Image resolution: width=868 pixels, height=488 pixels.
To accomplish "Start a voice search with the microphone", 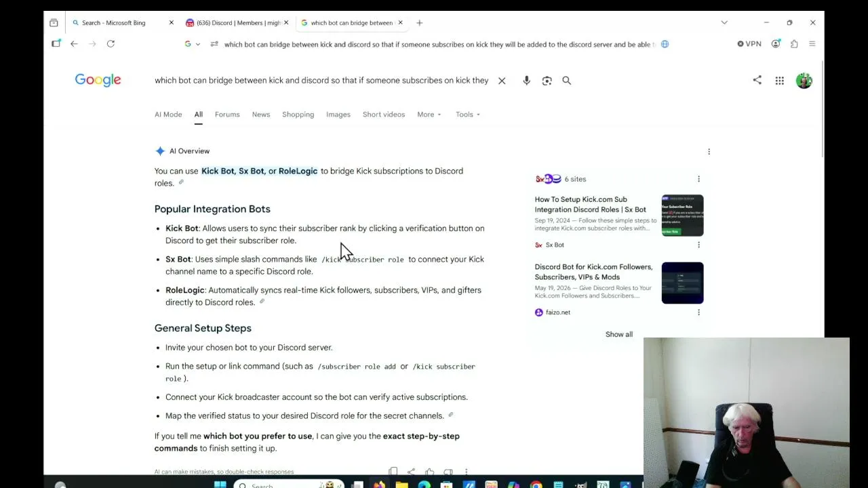I will [526, 81].
